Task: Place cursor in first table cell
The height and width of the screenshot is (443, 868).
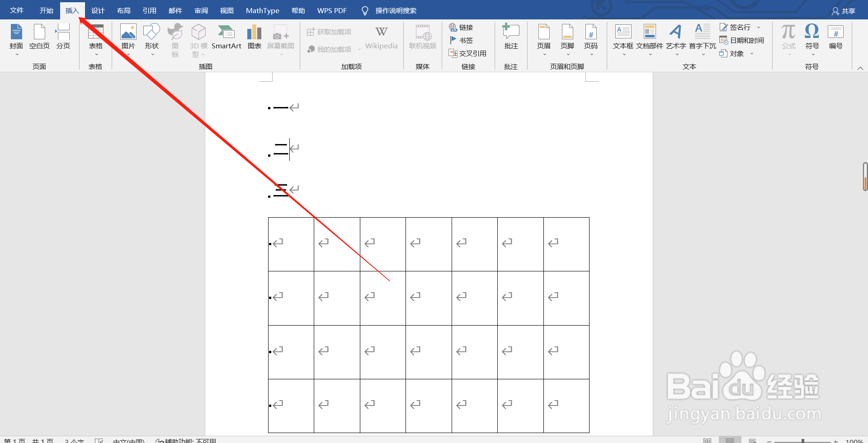Action: (x=291, y=244)
